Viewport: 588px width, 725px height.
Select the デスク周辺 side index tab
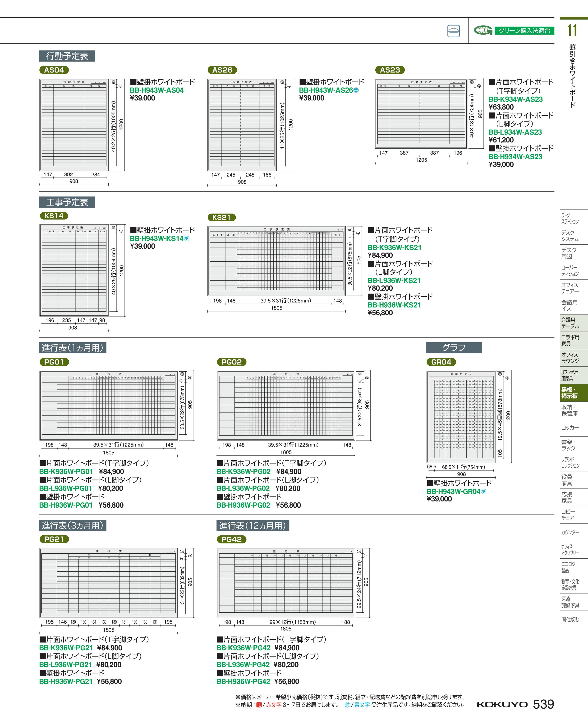pyautogui.click(x=574, y=253)
